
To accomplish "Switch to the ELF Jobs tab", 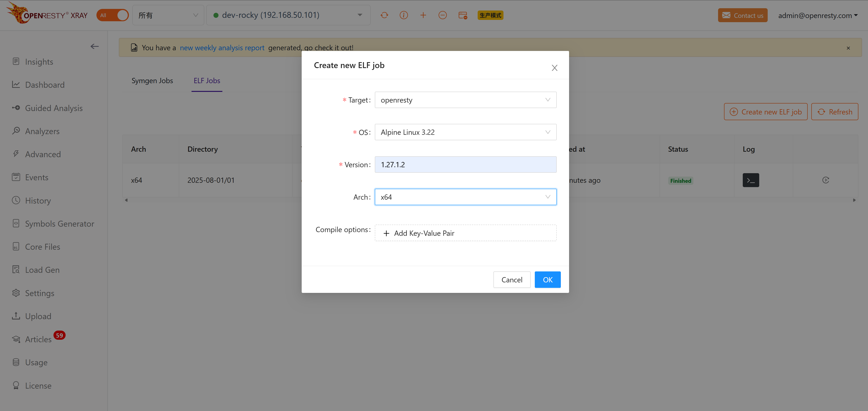I will coord(207,80).
